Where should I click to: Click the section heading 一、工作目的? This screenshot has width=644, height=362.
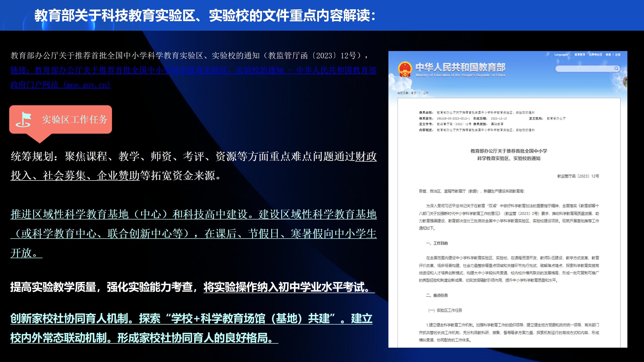click(x=437, y=243)
